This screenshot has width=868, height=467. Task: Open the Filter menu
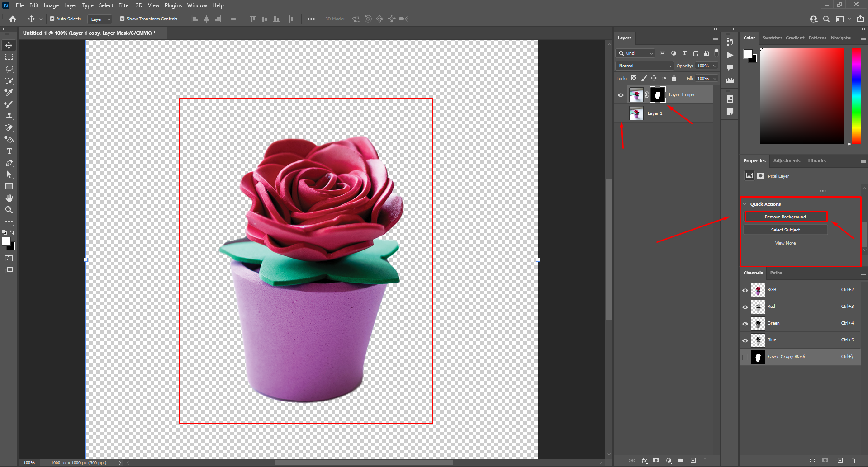(x=124, y=5)
